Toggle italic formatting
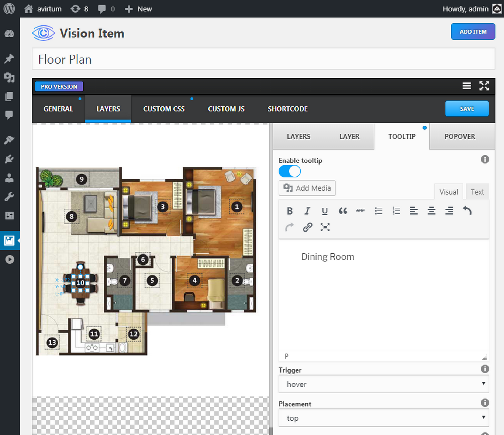Image resolution: width=504 pixels, height=435 pixels. point(307,211)
